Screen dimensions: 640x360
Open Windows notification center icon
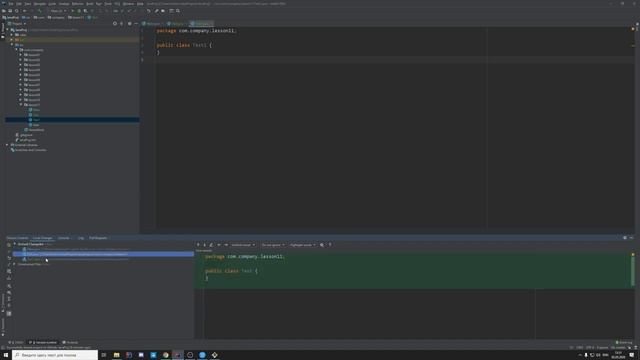pyautogui.click(x=632, y=355)
